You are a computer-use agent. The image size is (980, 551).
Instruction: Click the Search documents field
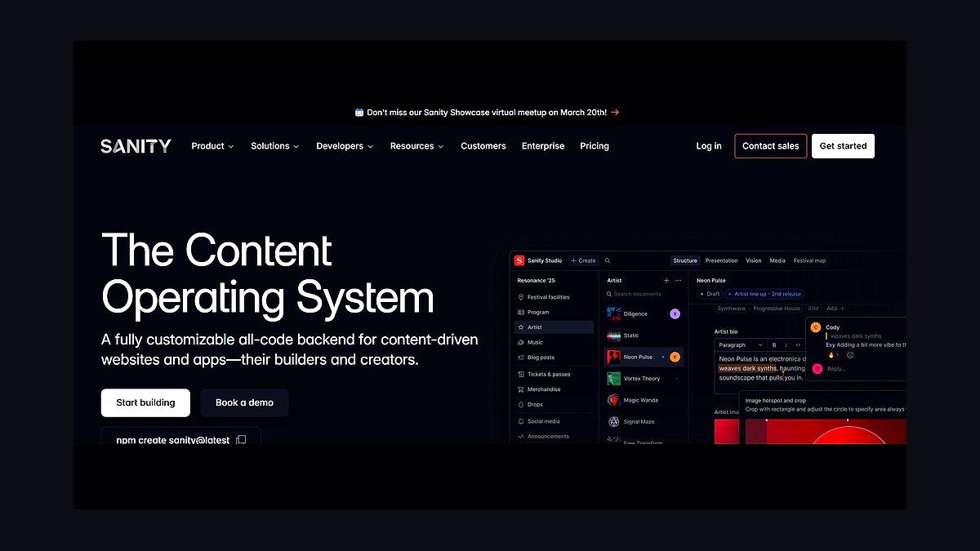coord(644,294)
